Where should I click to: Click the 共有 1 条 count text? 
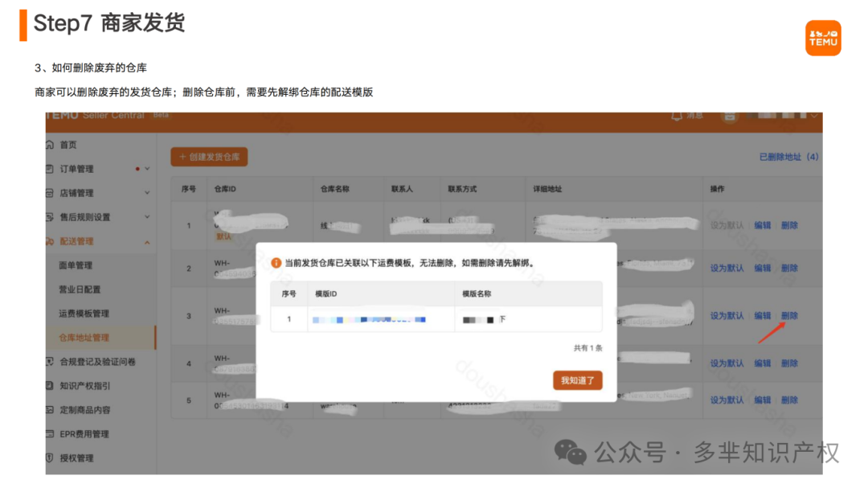(588, 348)
